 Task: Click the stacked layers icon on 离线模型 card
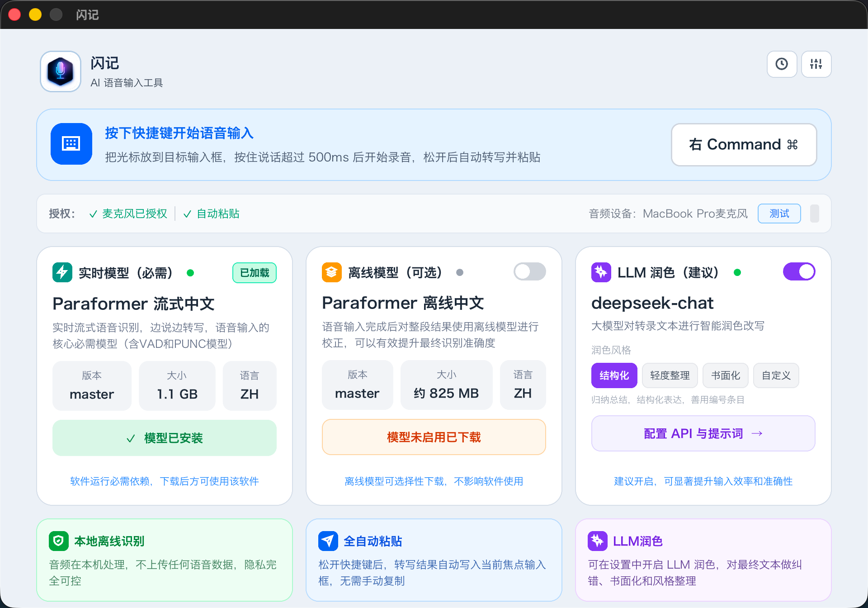[331, 272]
